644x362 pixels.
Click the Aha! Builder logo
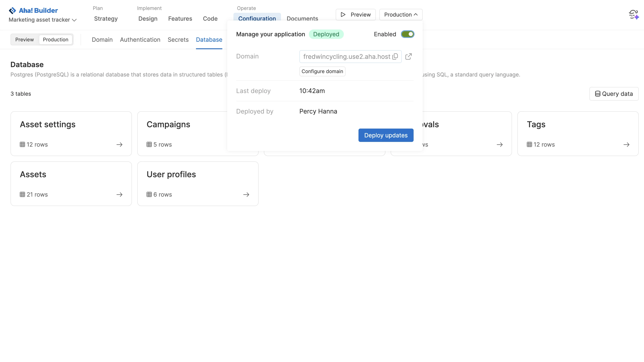click(33, 10)
